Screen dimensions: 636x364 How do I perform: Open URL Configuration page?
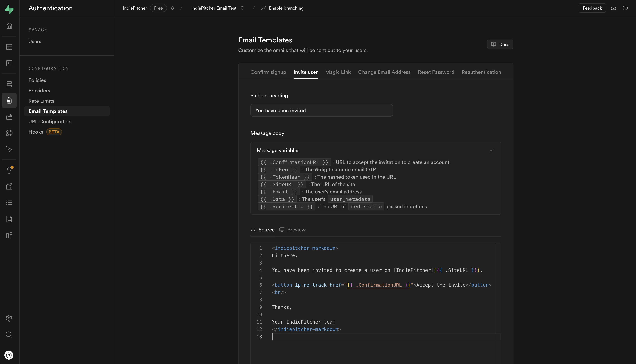coord(50,121)
